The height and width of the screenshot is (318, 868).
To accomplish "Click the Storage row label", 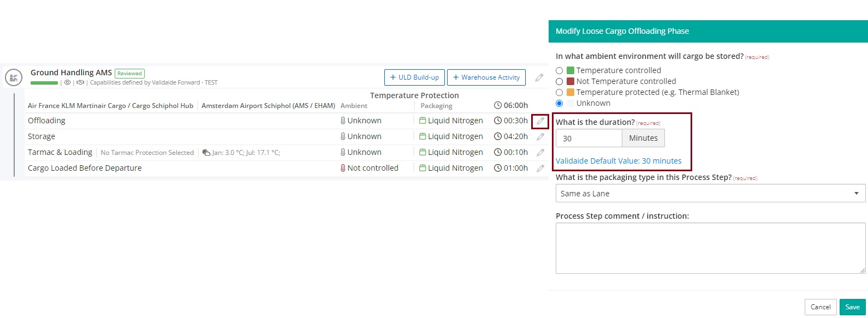I will pos(41,136).
